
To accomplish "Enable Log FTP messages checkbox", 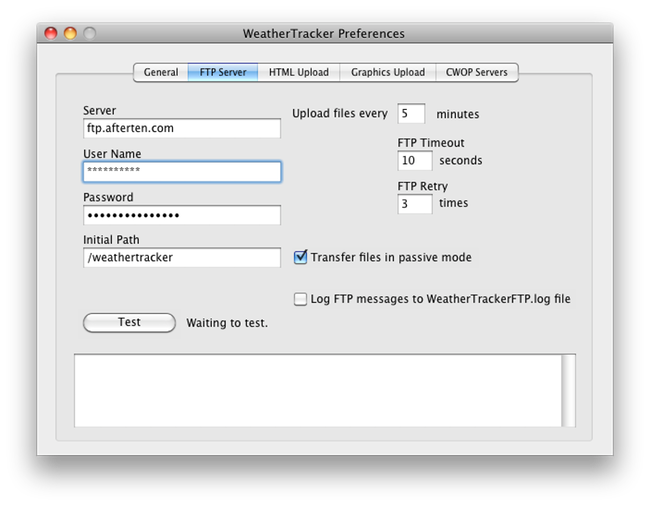I will point(301,299).
